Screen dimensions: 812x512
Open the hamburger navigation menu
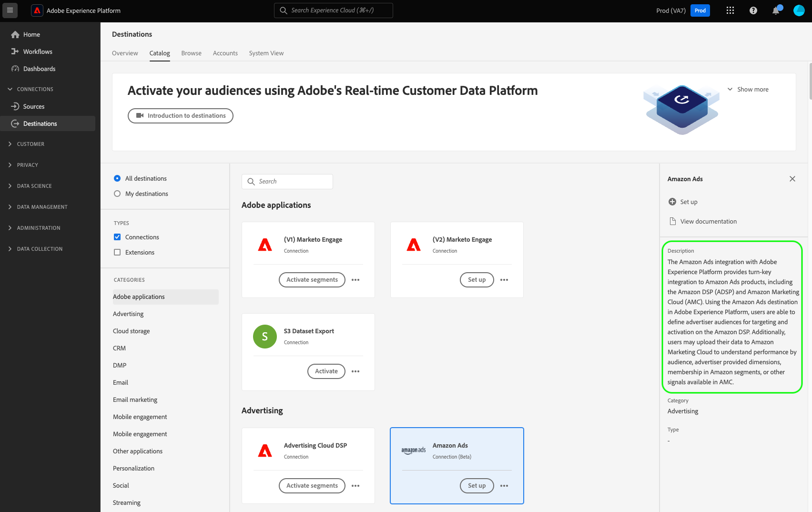pyautogui.click(x=10, y=10)
